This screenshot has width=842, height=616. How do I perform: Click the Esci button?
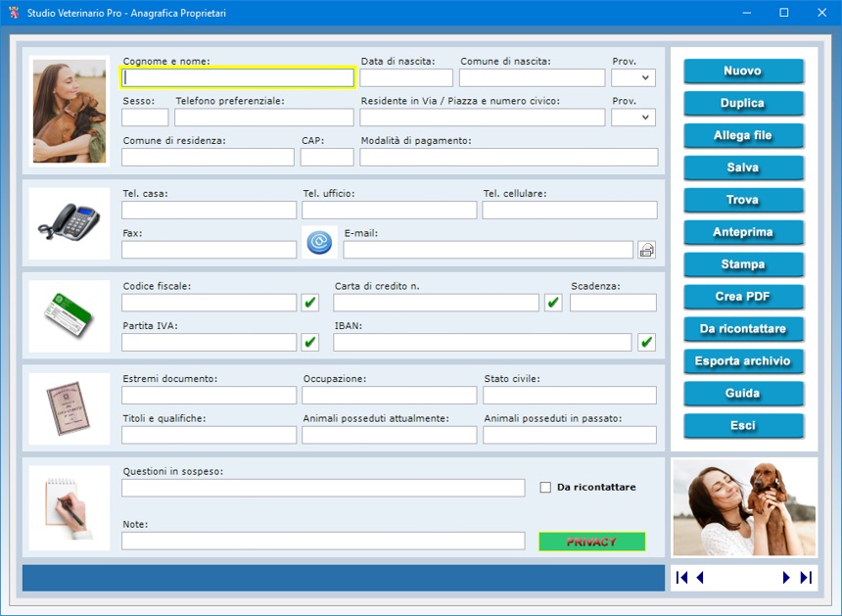coord(743,425)
